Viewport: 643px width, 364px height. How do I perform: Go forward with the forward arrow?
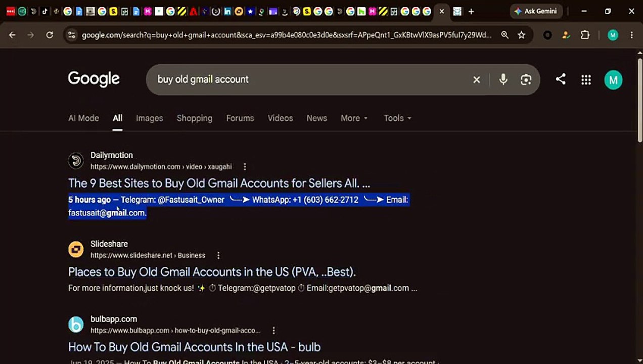(x=31, y=35)
